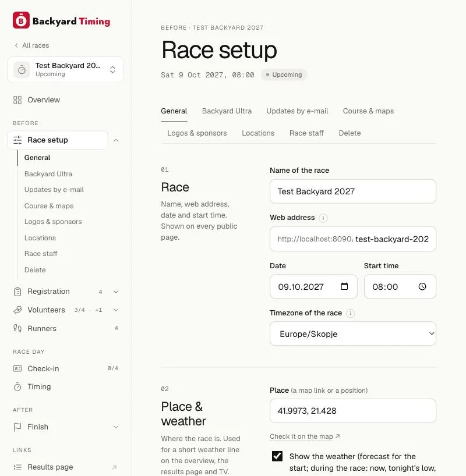The image size is (466, 476).
Task: Open the calendar picker in the Date field
Action: [344, 286]
